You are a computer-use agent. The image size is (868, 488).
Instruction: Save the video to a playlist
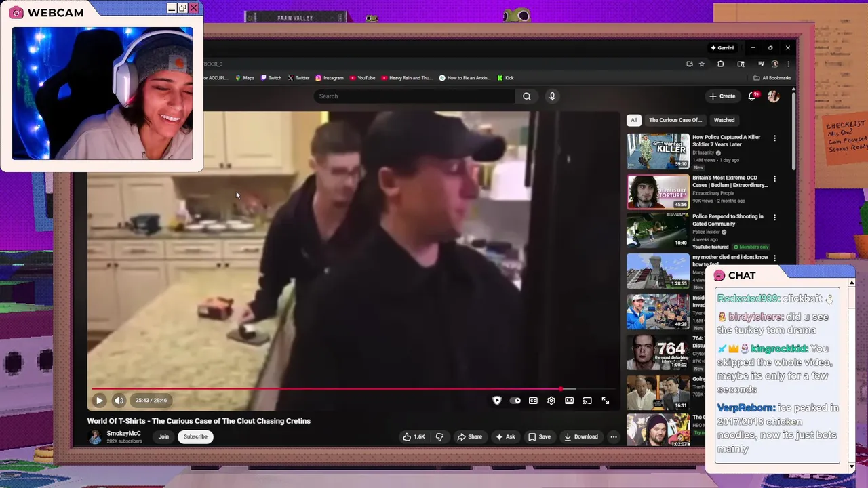click(539, 436)
